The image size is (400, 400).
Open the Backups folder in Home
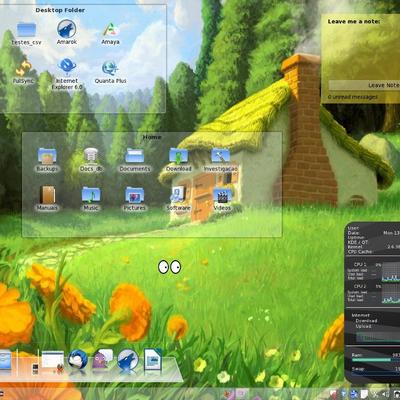pyautogui.click(x=47, y=160)
